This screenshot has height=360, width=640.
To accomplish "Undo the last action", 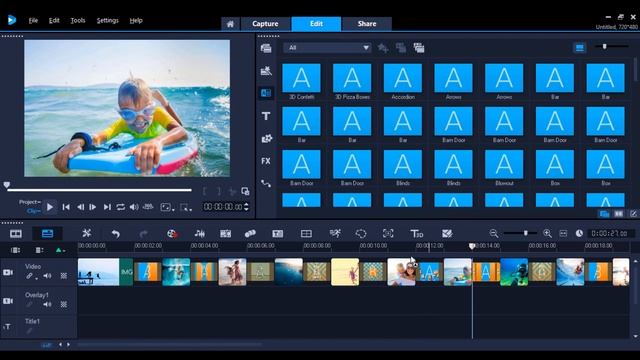I will (x=116, y=233).
